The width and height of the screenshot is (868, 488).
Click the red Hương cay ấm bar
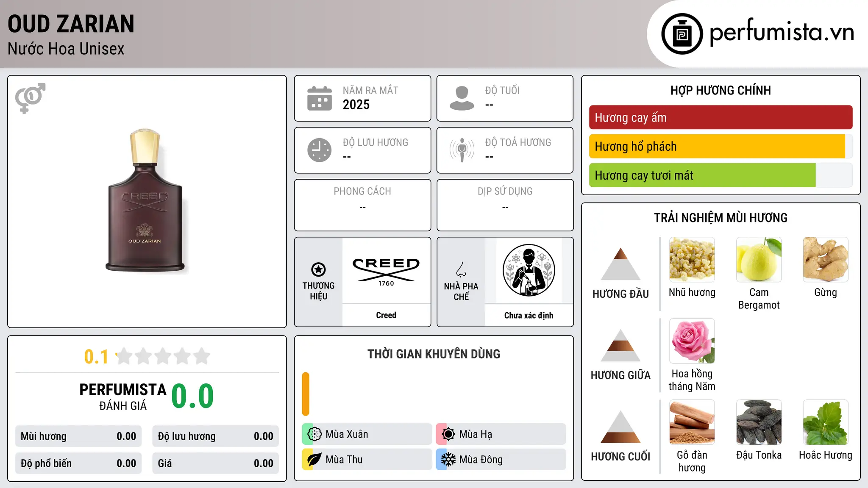[721, 117]
